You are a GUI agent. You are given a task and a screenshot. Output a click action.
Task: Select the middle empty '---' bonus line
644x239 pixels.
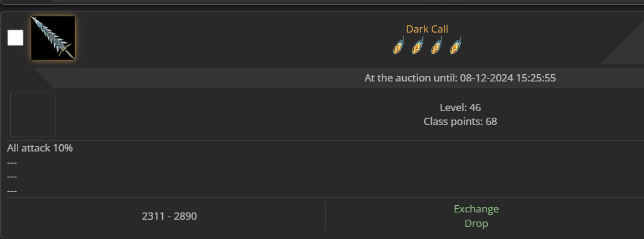click(x=12, y=177)
